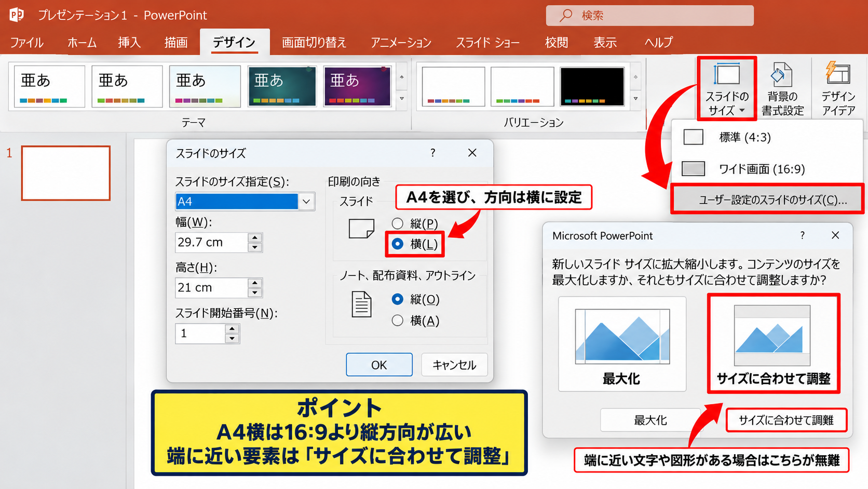The width and height of the screenshot is (868, 489).
Task: Select notes orientation 縦(O) radio button
Action: 398,299
